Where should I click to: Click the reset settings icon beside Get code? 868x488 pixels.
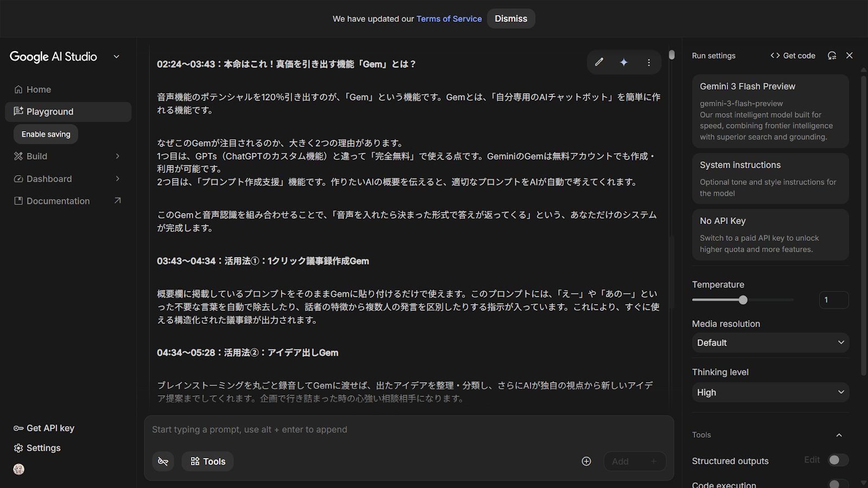point(832,55)
